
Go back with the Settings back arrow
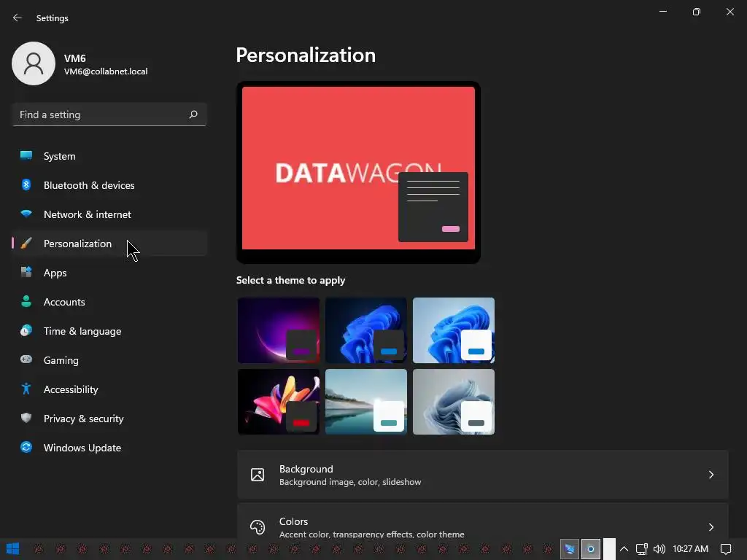[x=18, y=17]
